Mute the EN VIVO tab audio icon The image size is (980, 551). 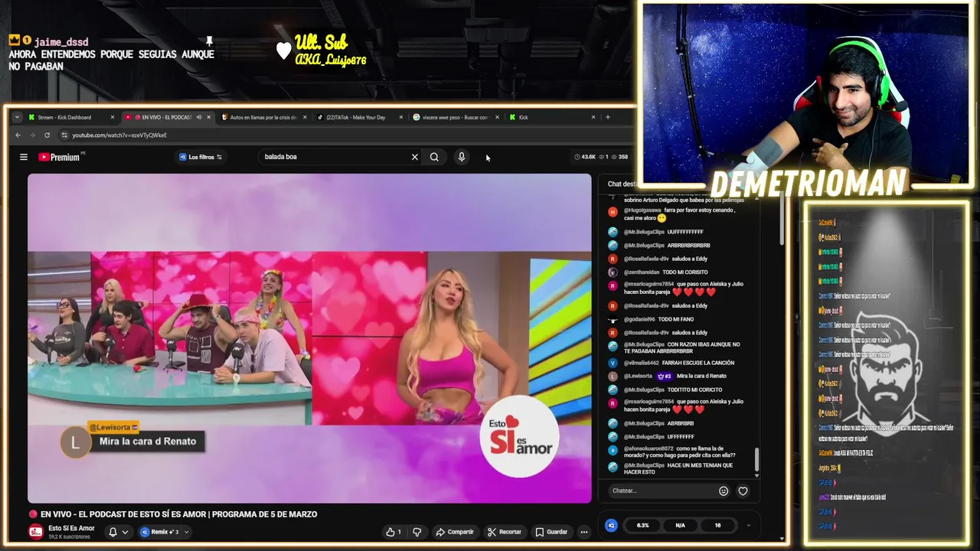coord(198,117)
